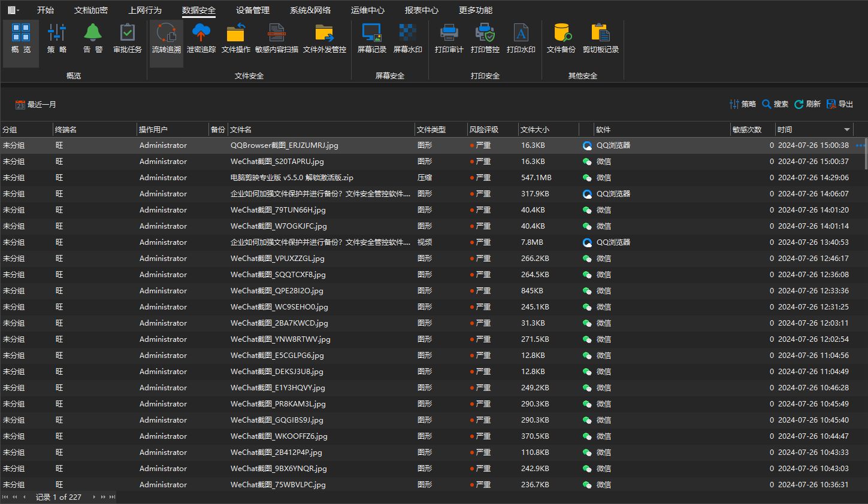Open the application menu dropdown at top-left
Screen dimensions: 868x504
[13, 10]
